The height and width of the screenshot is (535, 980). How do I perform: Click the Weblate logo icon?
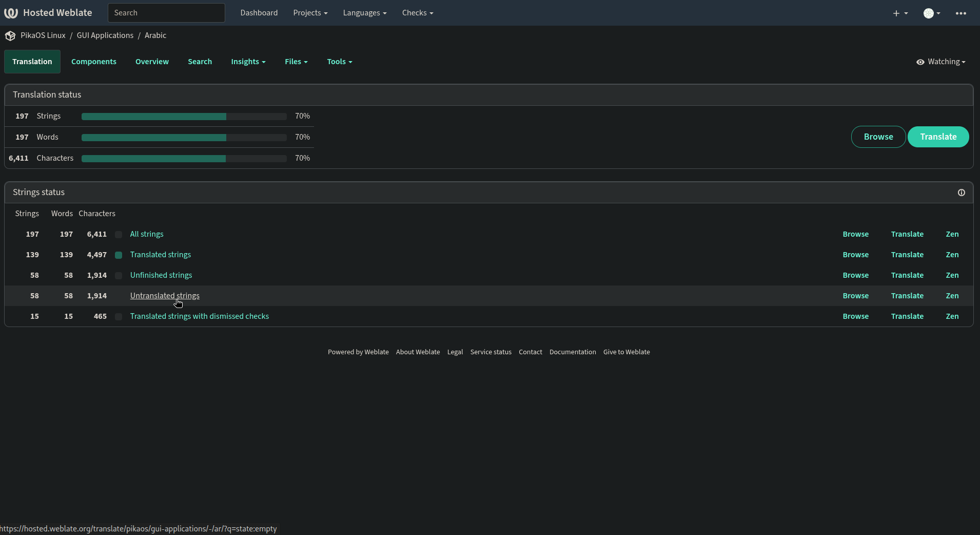coord(11,13)
